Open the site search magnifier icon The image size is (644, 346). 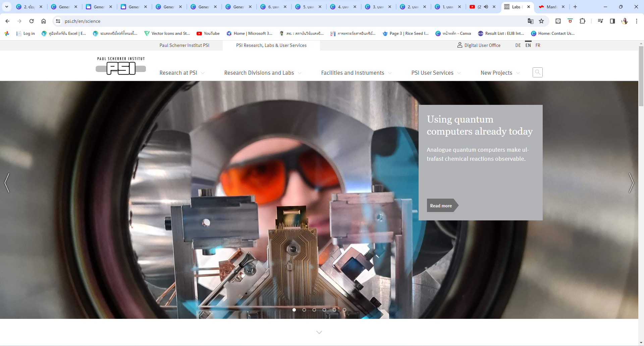538,72
